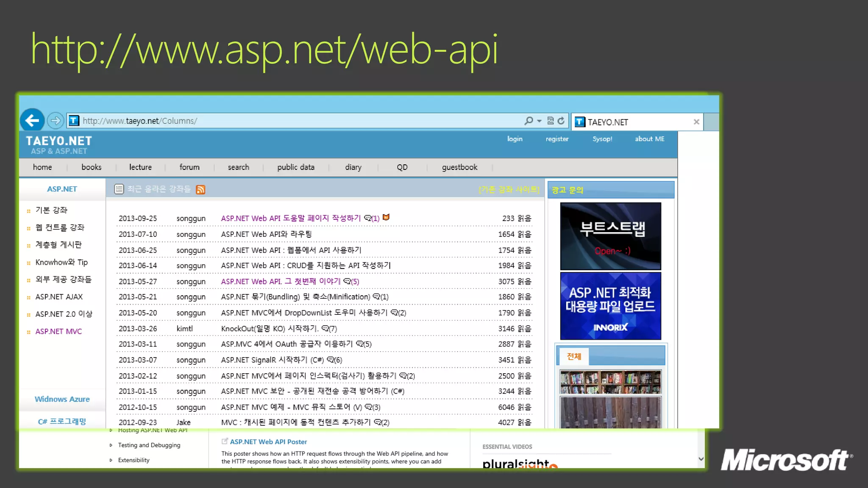Open the ASP.NET Web API Poster link
Viewport: 868px width, 488px height.
268,442
